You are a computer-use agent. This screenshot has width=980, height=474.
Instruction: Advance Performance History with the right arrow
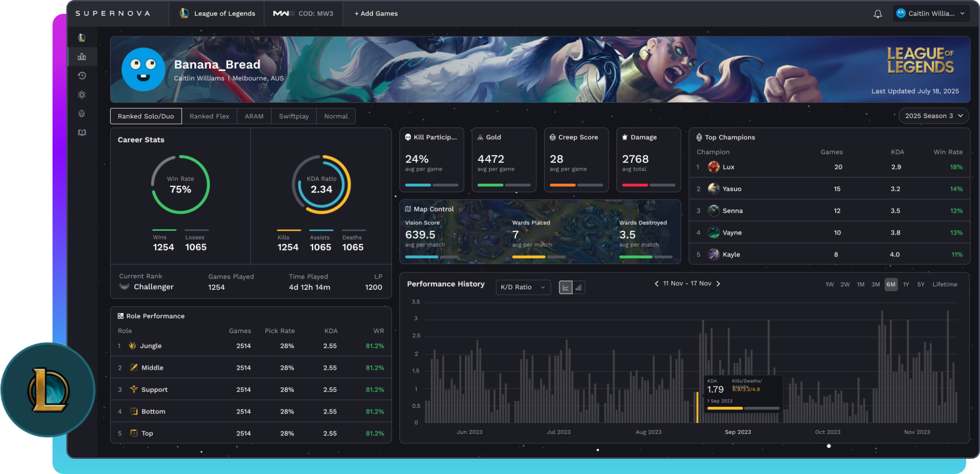pos(718,284)
